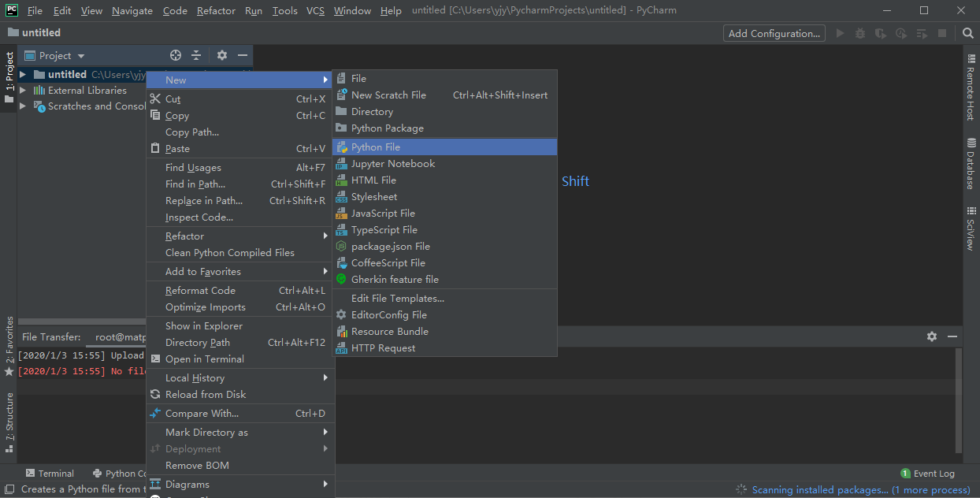Viewport: 980px width, 498px height.
Task: Hide the File Transfer panel with minus icon
Action: (952, 336)
